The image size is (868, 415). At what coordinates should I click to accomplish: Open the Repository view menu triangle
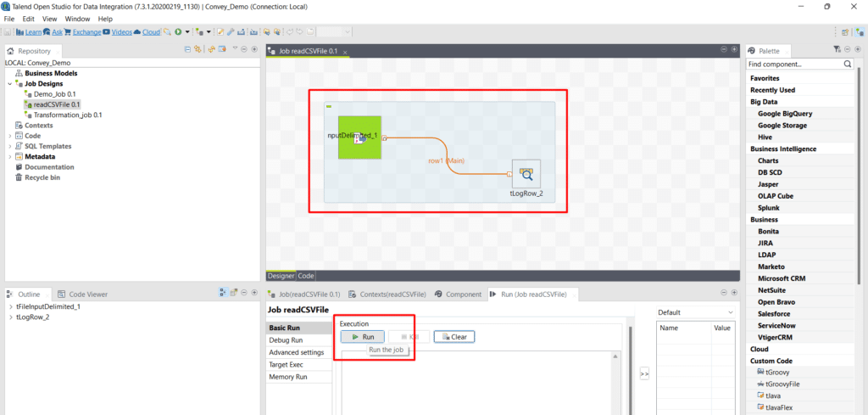234,48
